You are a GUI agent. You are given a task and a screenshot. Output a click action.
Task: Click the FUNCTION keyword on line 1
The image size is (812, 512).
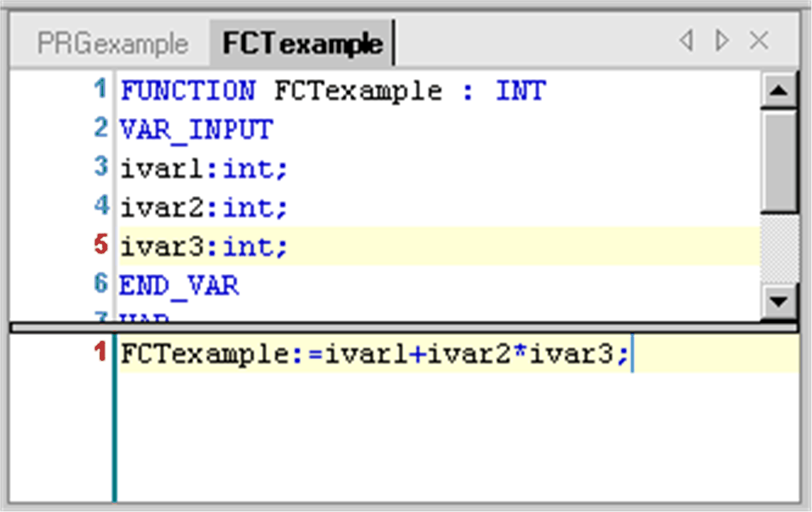188,91
